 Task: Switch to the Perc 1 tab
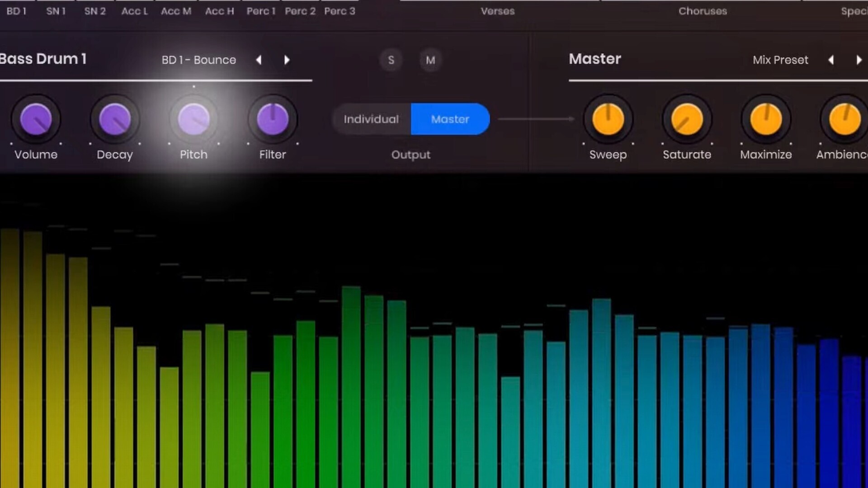coord(261,11)
